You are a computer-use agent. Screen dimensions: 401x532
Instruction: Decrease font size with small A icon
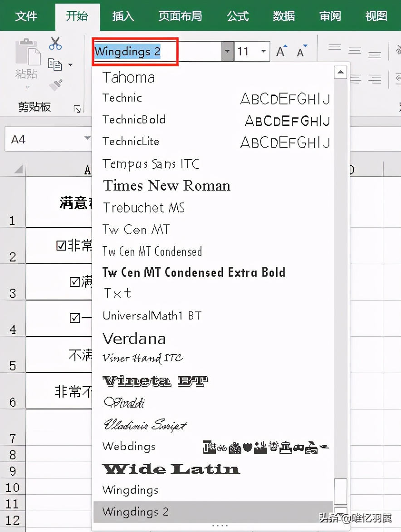pyautogui.click(x=301, y=51)
